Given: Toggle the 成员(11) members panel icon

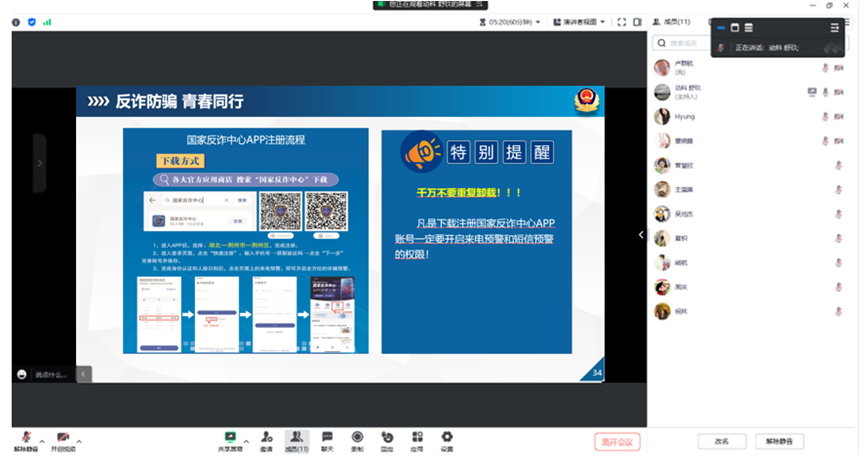Looking at the screenshot, I should click(x=297, y=437).
